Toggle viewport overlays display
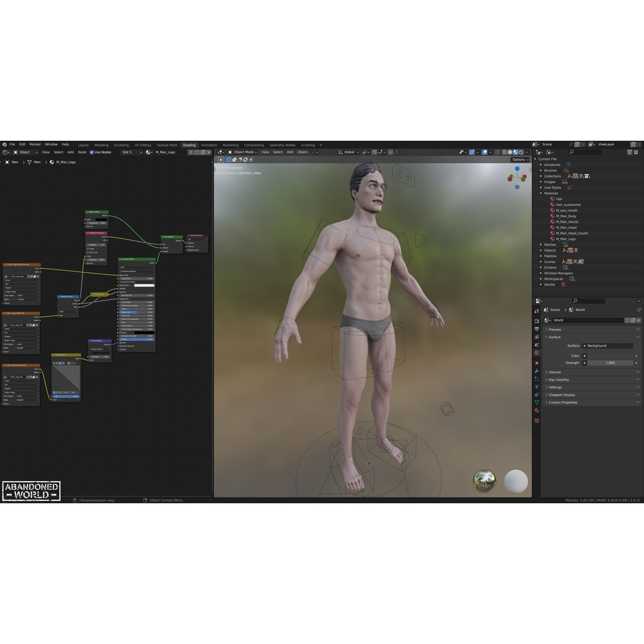Screen dimensions: 644x644 pyautogui.click(x=485, y=152)
